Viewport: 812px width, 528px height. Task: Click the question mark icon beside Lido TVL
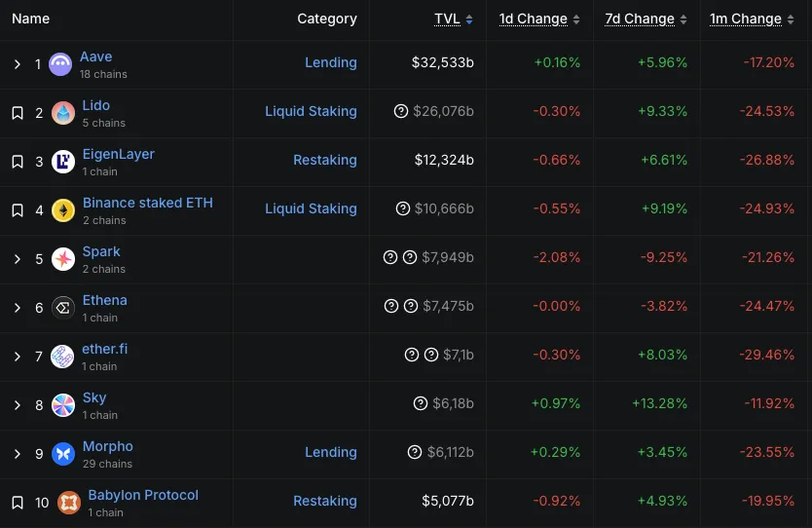pyautogui.click(x=401, y=112)
